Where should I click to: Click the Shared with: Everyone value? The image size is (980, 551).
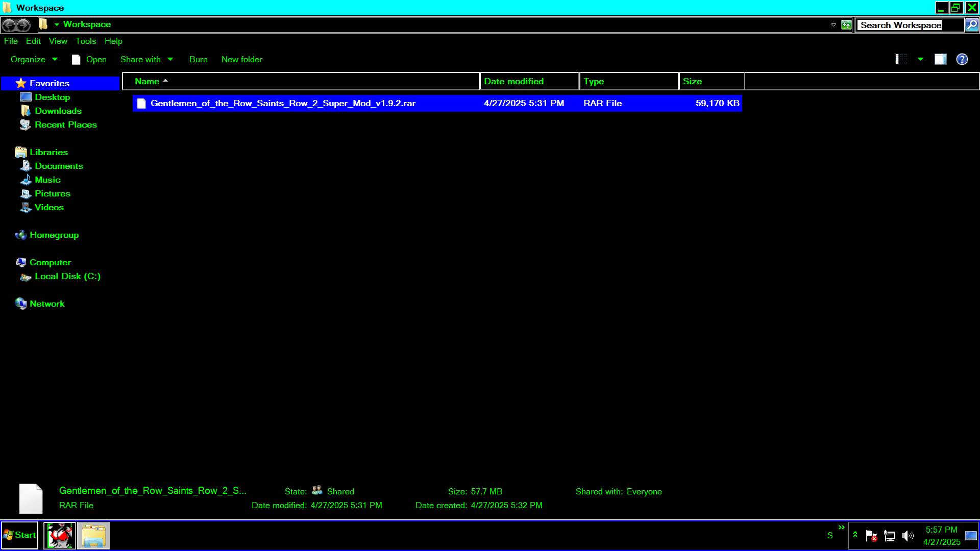(x=644, y=492)
